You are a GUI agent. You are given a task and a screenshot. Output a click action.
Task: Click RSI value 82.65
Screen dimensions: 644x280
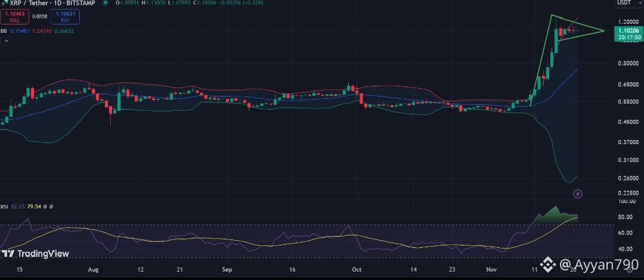(x=18, y=207)
